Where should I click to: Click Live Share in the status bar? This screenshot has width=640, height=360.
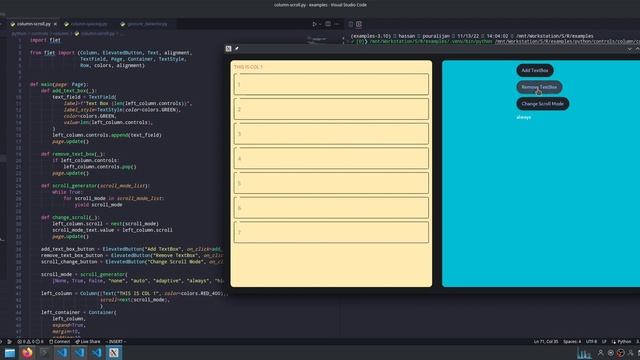[88, 342]
